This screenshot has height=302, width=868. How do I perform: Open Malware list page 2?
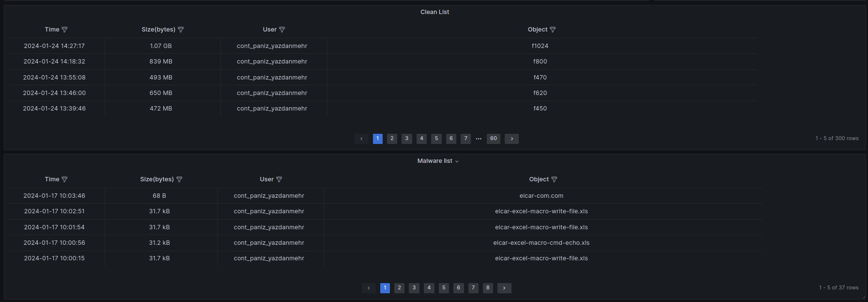399,288
